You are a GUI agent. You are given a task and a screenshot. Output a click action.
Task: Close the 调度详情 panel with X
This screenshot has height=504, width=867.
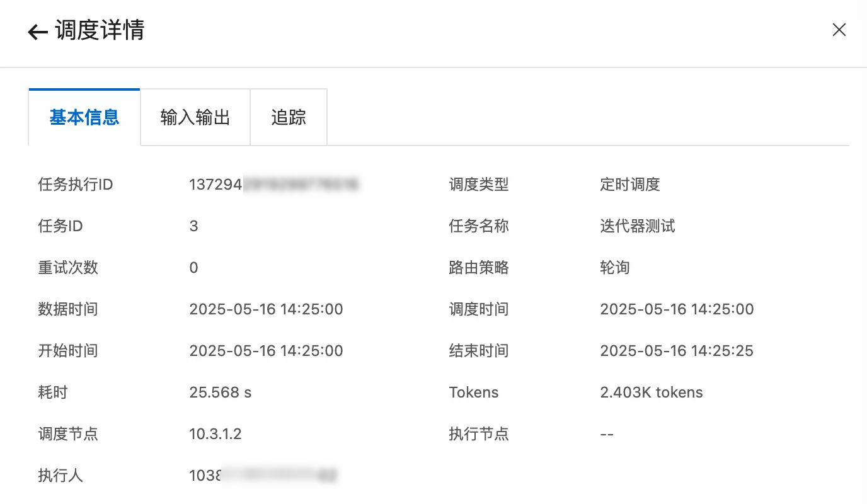(x=839, y=30)
